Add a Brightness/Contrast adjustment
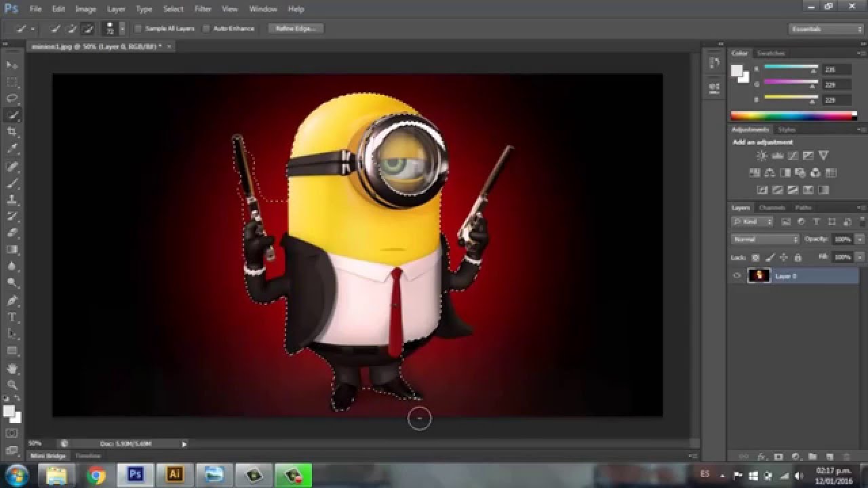This screenshot has height=488, width=868. click(762, 156)
